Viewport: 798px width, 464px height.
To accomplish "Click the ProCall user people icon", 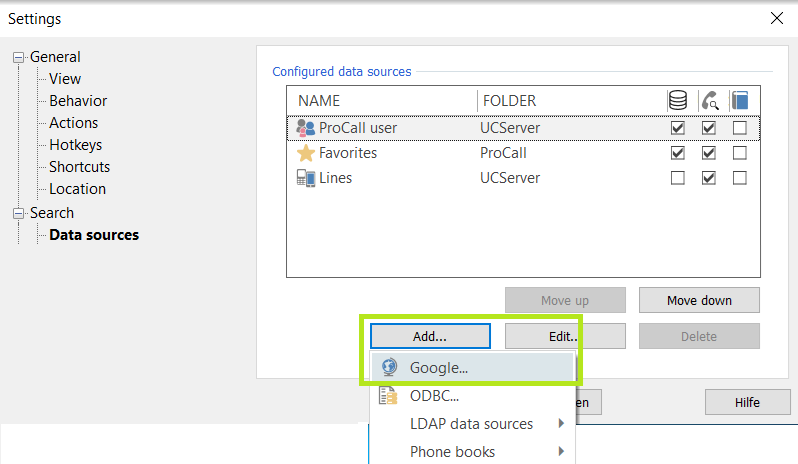I will [306, 128].
